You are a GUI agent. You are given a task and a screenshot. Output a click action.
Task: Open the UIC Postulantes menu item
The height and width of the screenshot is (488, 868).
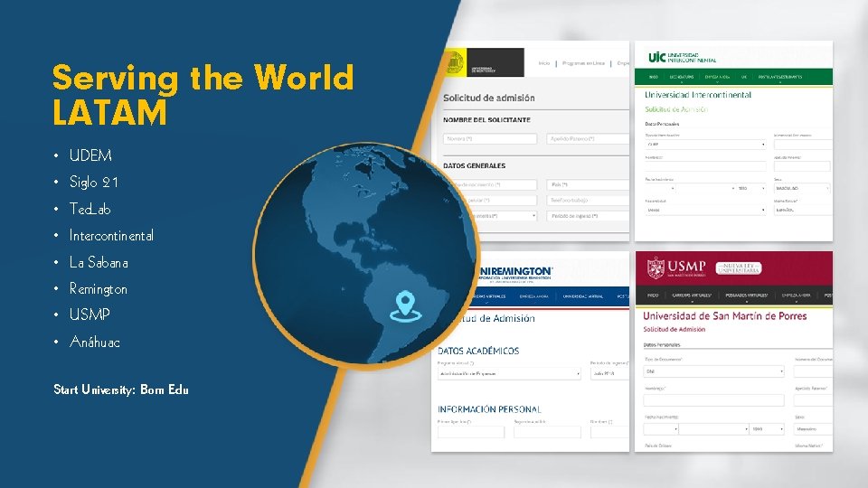tap(780, 77)
